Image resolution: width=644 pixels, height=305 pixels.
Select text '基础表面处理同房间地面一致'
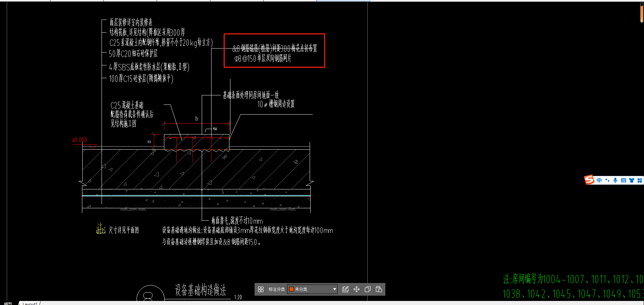pos(251,95)
